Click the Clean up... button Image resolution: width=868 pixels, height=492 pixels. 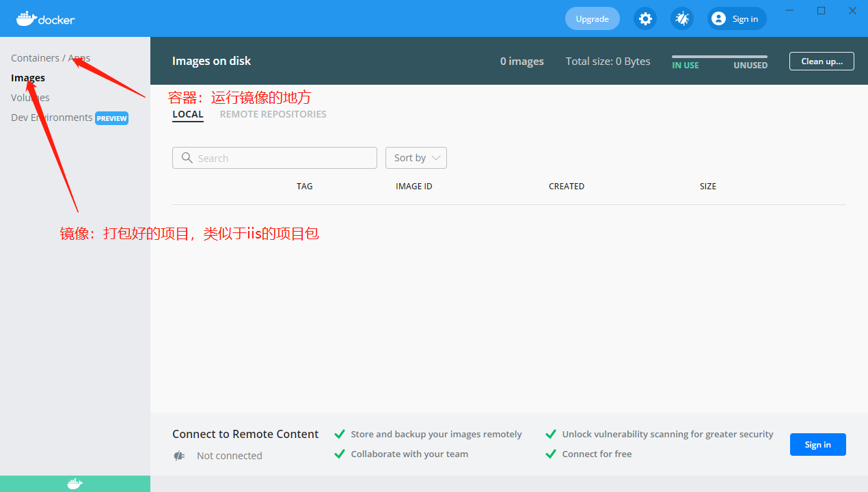(822, 61)
